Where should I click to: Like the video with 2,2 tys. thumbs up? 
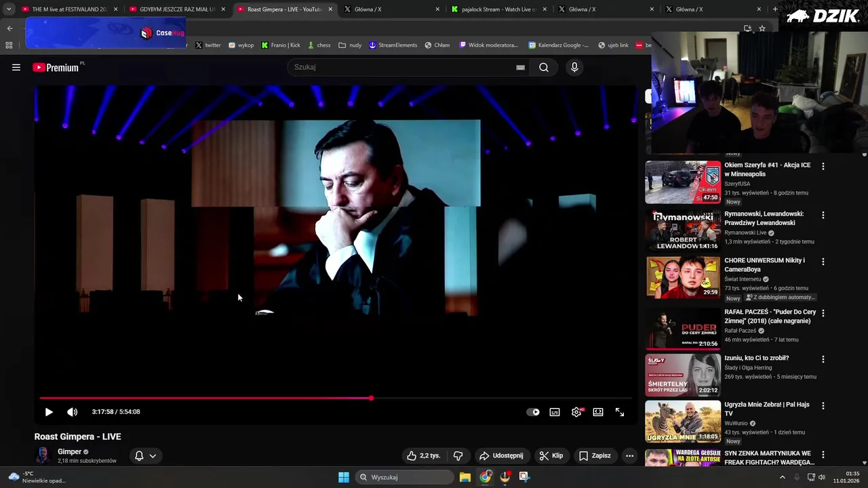pyautogui.click(x=423, y=455)
